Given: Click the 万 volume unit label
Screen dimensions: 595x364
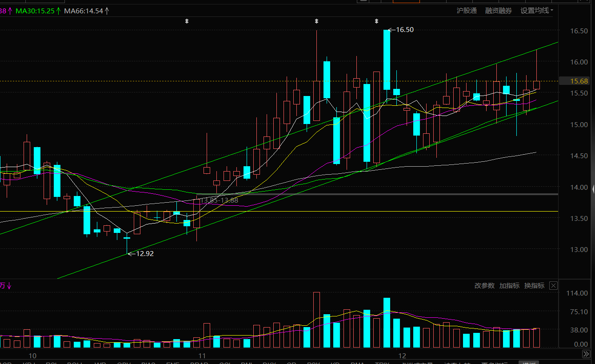Looking at the screenshot, I should click(x=3, y=286).
